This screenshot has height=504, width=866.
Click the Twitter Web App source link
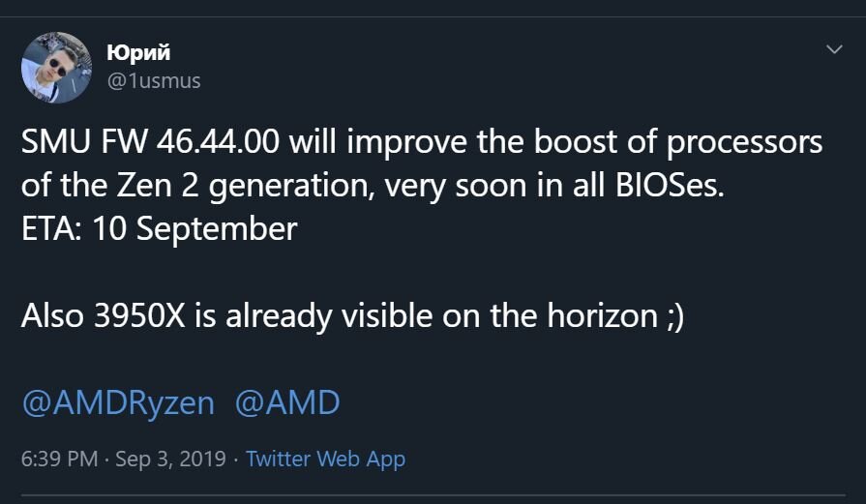point(325,459)
